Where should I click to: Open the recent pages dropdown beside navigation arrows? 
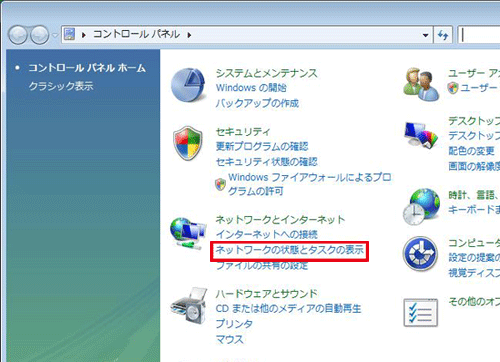point(54,35)
